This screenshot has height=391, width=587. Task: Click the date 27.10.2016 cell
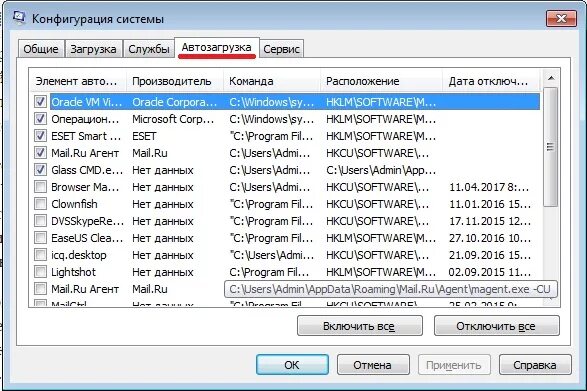(x=490, y=238)
